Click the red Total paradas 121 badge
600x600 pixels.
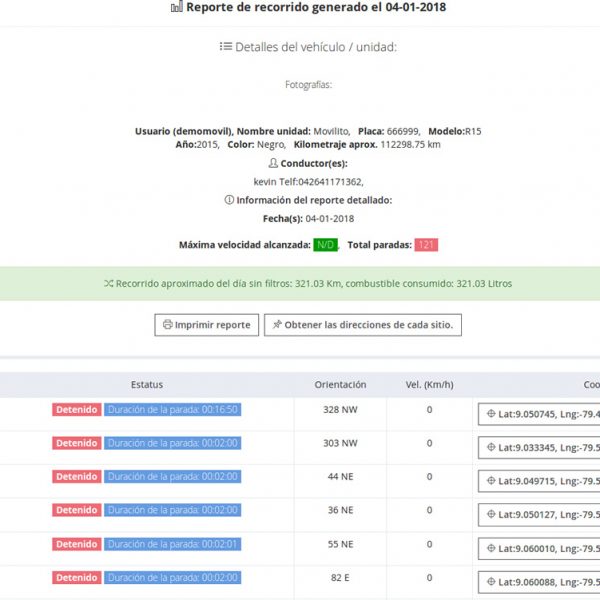(x=426, y=245)
